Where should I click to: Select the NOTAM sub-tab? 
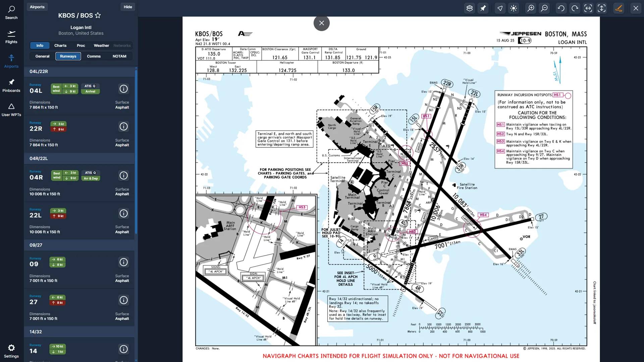pyautogui.click(x=119, y=56)
